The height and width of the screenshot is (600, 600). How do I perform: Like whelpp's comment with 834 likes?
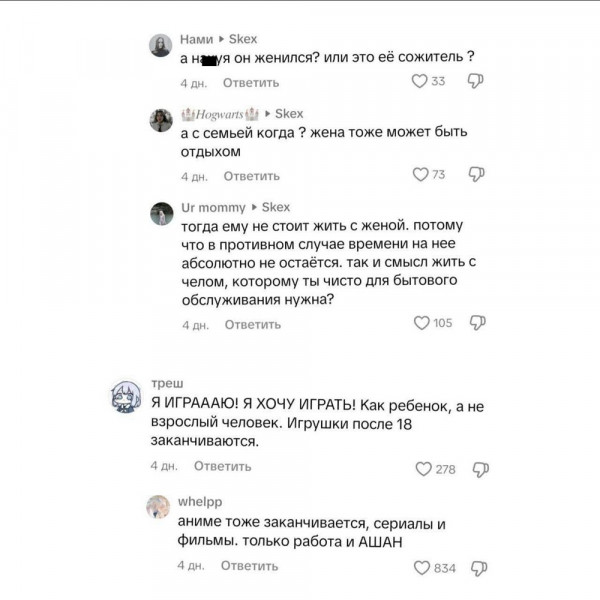pyautogui.click(x=422, y=568)
